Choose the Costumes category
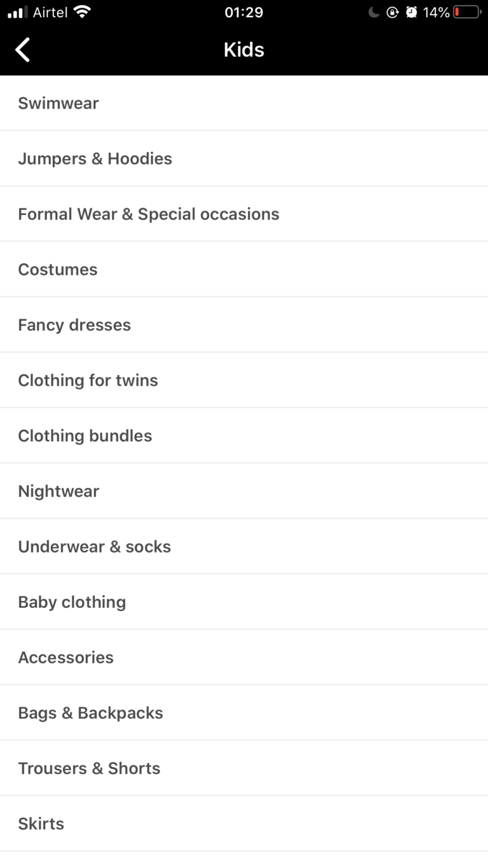The width and height of the screenshot is (488, 868). click(58, 269)
